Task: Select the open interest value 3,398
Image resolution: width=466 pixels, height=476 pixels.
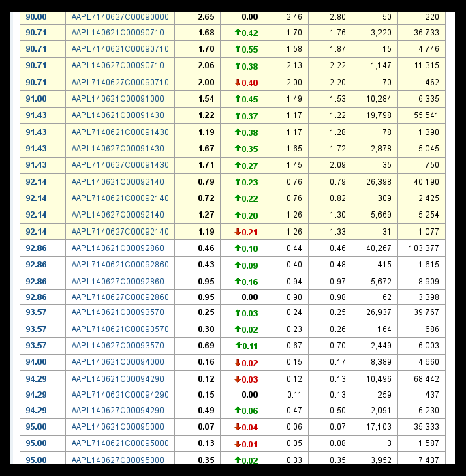Action: [x=429, y=297]
